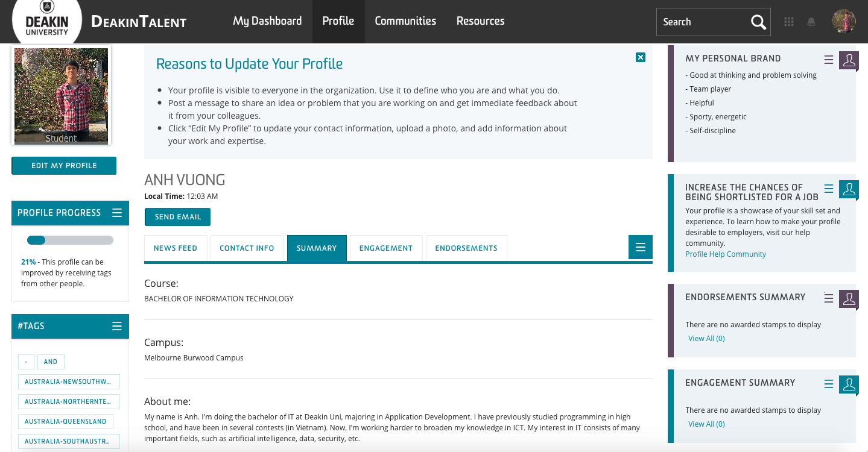Click the ANH VUONG name heading
Viewport: 868px width, 452px height.
coord(185,180)
